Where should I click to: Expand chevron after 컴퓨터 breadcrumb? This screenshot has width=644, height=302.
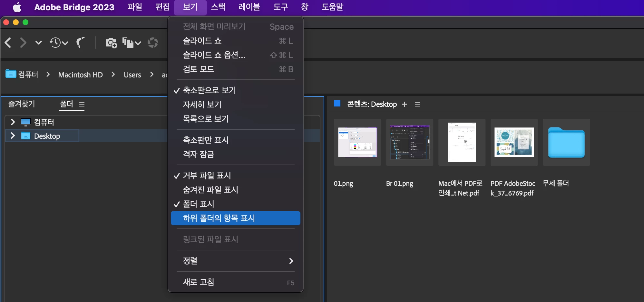[x=48, y=75]
